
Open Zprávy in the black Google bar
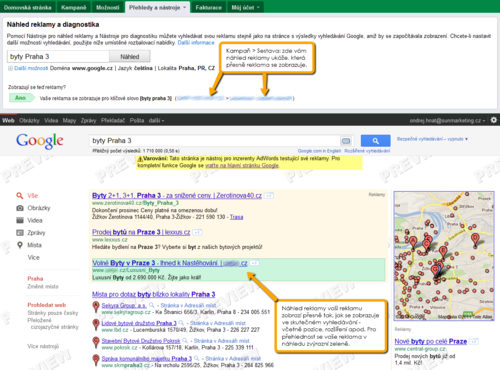pos(88,120)
